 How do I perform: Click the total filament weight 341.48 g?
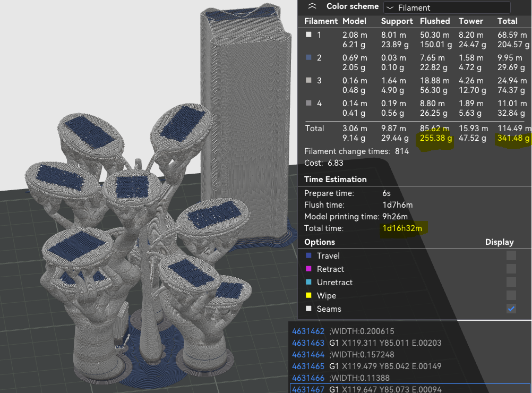coord(513,138)
